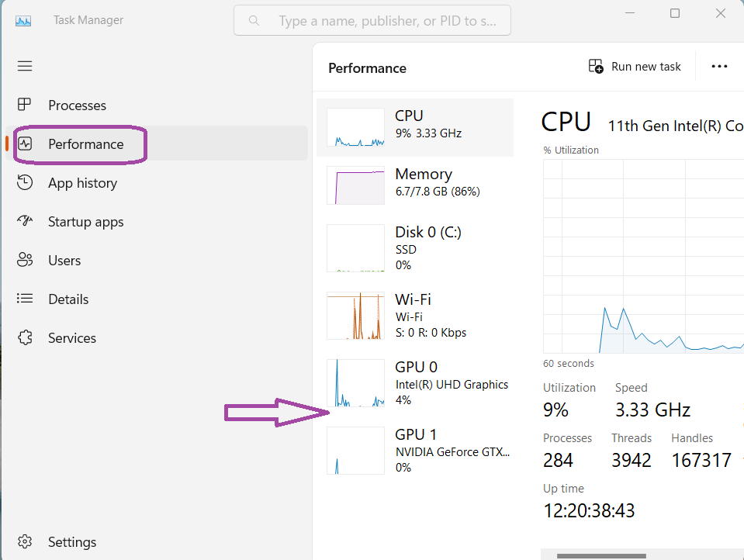Switch to GPU 1 NVIDIA GeForce
Screen dimensions: 744x560
pos(355,451)
